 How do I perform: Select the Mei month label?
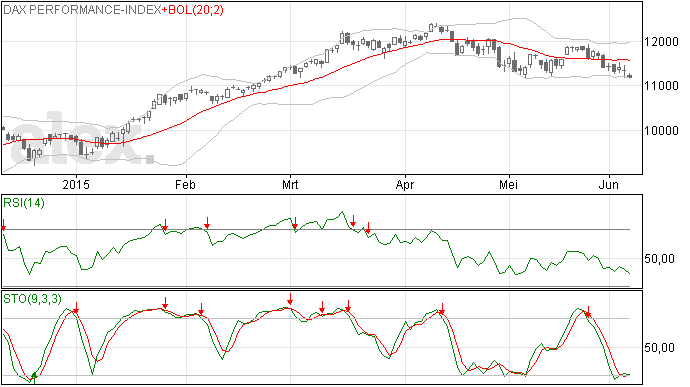[x=508, y=184]
